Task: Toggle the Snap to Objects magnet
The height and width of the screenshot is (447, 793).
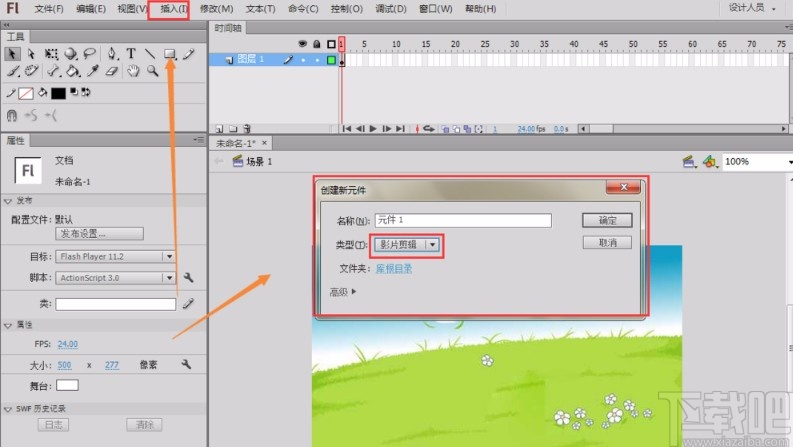Action: point(12,116)
